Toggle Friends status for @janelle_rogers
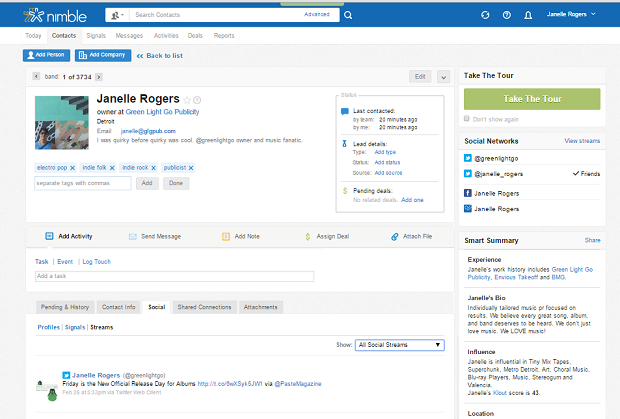Image resolution: width=620 pixels, height=419 pixels. [x=585, y=174]
